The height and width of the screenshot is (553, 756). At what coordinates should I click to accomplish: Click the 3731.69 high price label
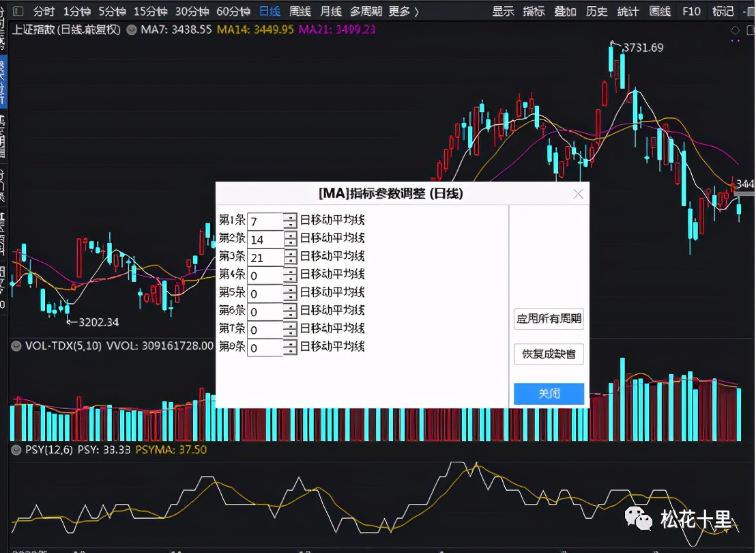point(643,48)
